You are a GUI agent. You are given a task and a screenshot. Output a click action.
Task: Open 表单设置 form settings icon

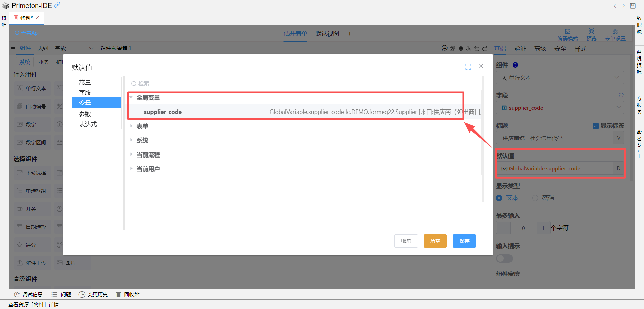pyautogui.click(x=615, y=31)
